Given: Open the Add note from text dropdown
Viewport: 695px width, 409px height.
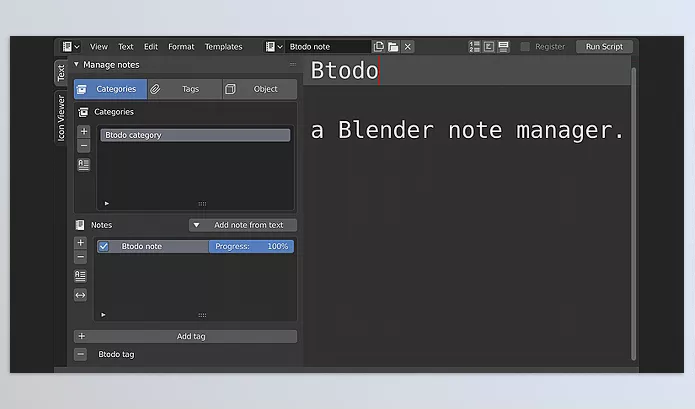Looking at the screenshot, I should click(243, 225).
